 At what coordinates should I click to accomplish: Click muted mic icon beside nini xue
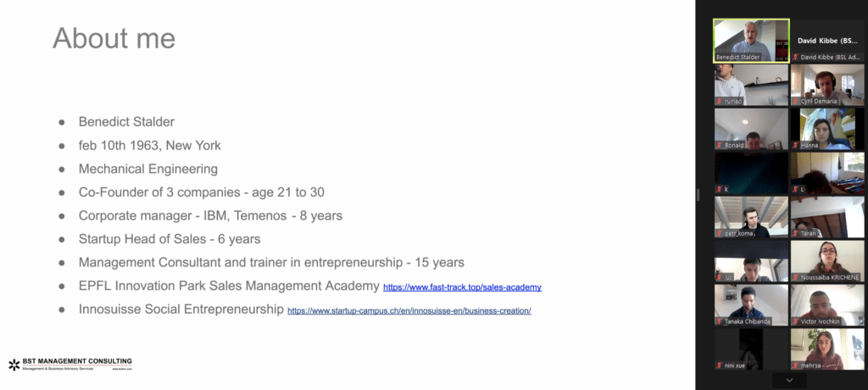click(719, 365)
